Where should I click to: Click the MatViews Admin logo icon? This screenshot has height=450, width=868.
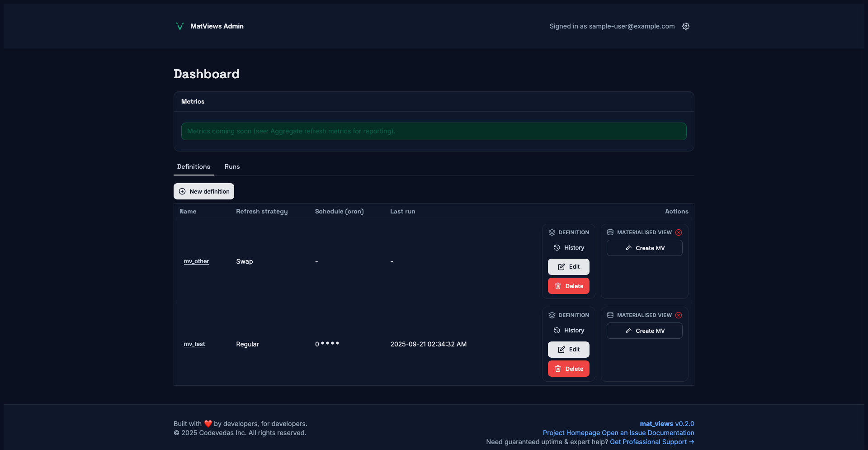click(179, 26)
